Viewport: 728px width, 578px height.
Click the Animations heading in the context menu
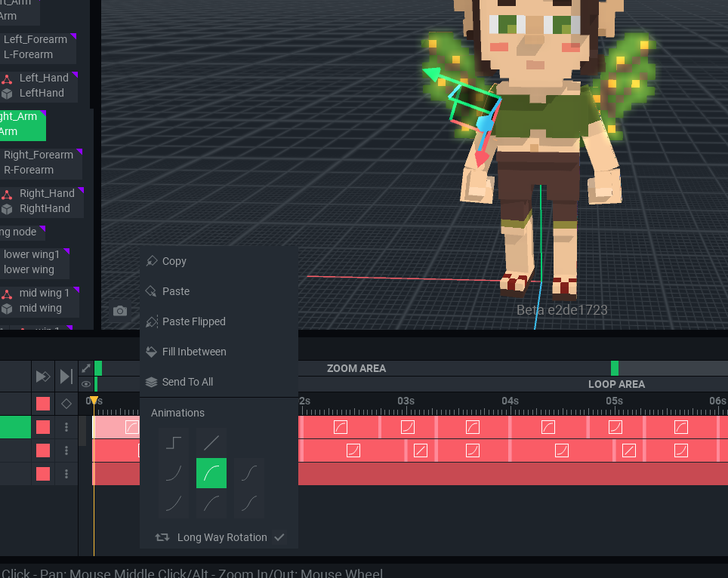[177, 413]
